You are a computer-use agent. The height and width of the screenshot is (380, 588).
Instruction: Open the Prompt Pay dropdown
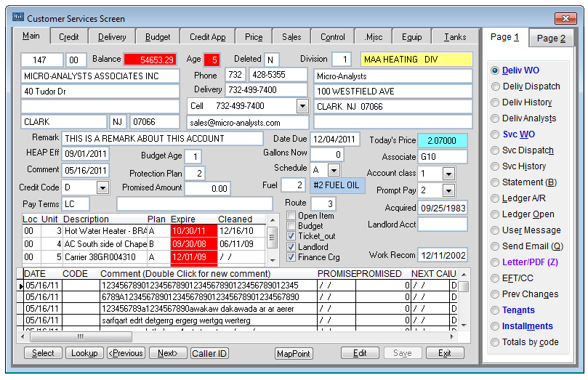click(x=448, y=190)
